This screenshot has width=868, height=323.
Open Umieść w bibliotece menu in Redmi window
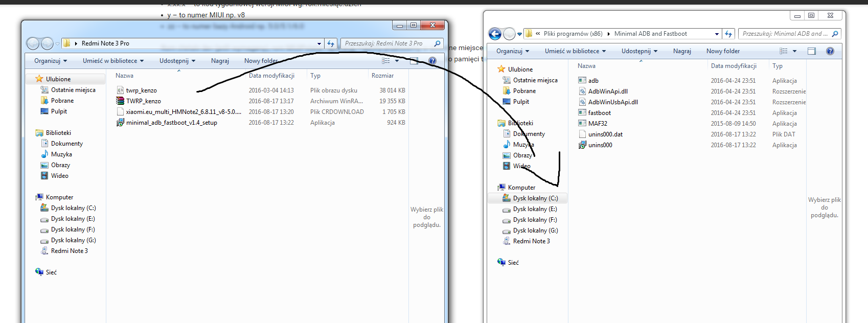click(113, 61)
